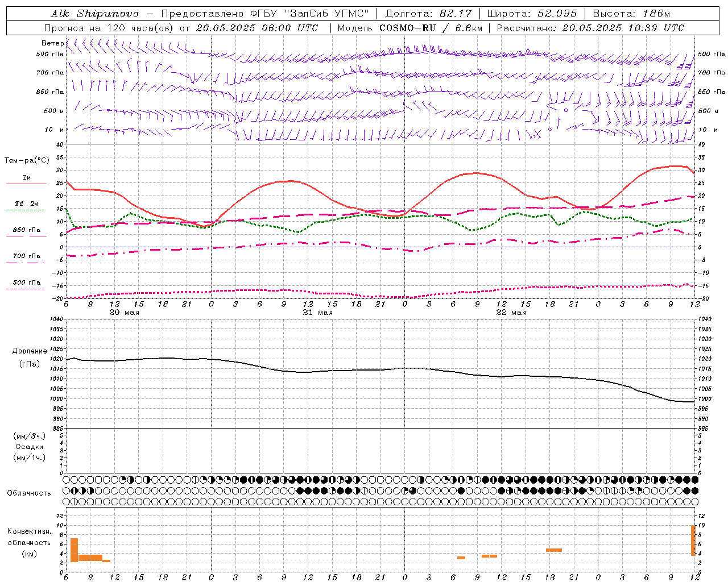The width and height of the screenshot is (728, 582).
Task: Click the (км) unit in convective panel
Action: [x=30, y=554]
